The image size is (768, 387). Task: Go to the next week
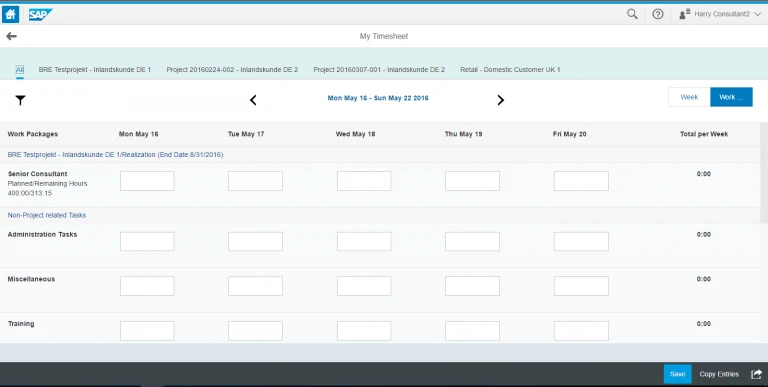500,100
